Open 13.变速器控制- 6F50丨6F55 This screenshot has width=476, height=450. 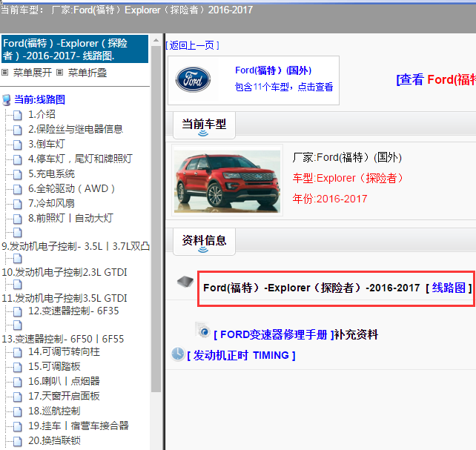coord(63,339)
